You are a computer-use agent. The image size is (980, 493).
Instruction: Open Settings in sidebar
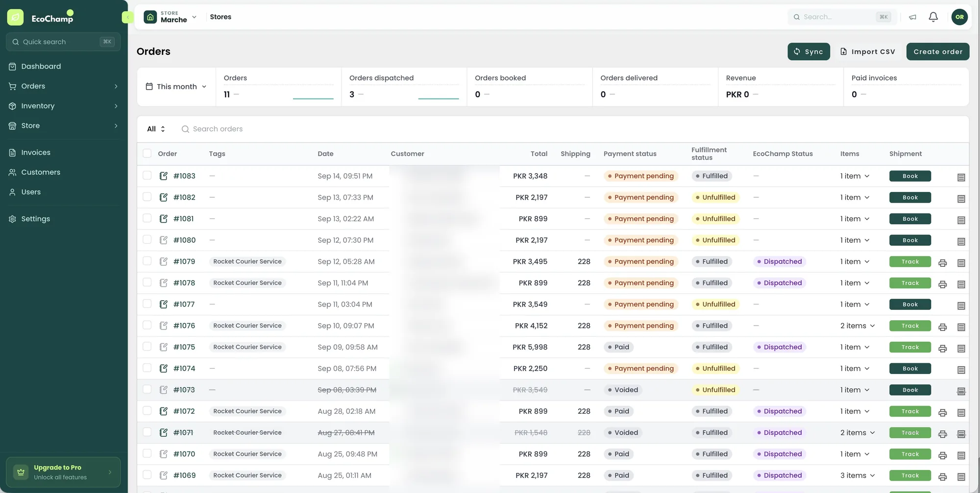(x=35, y=219)
